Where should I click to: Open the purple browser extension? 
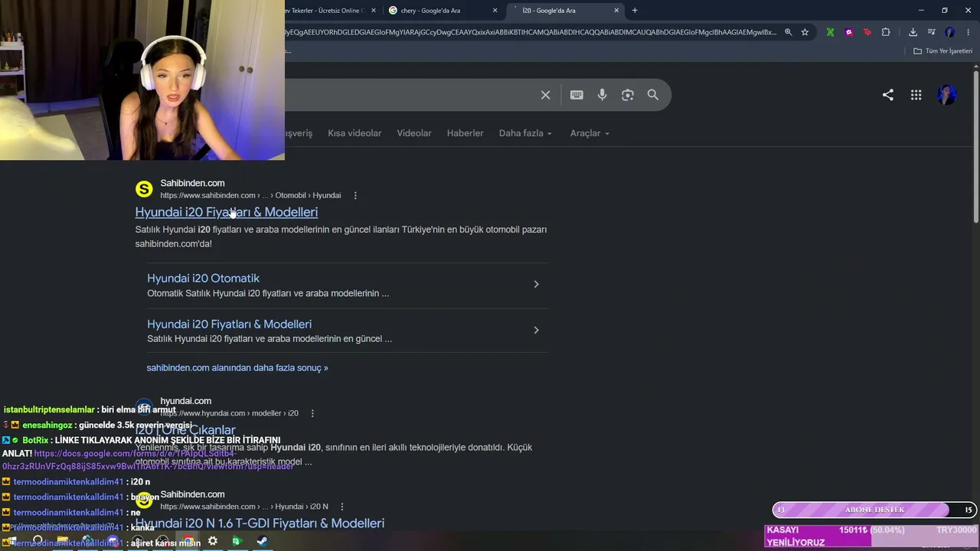(848, 32)
